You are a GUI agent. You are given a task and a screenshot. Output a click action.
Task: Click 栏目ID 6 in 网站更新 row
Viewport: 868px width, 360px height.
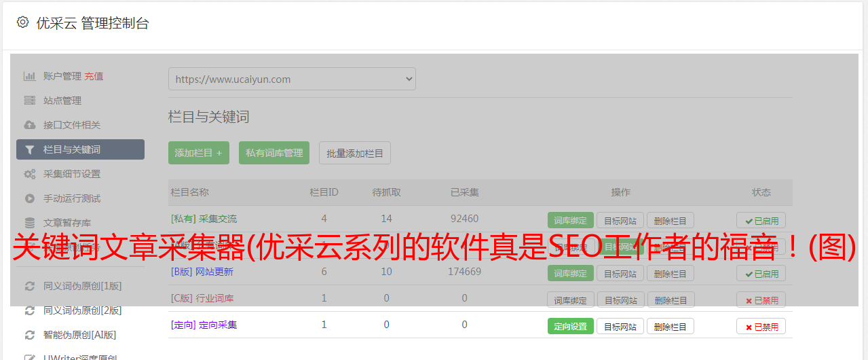coord(324,272)
